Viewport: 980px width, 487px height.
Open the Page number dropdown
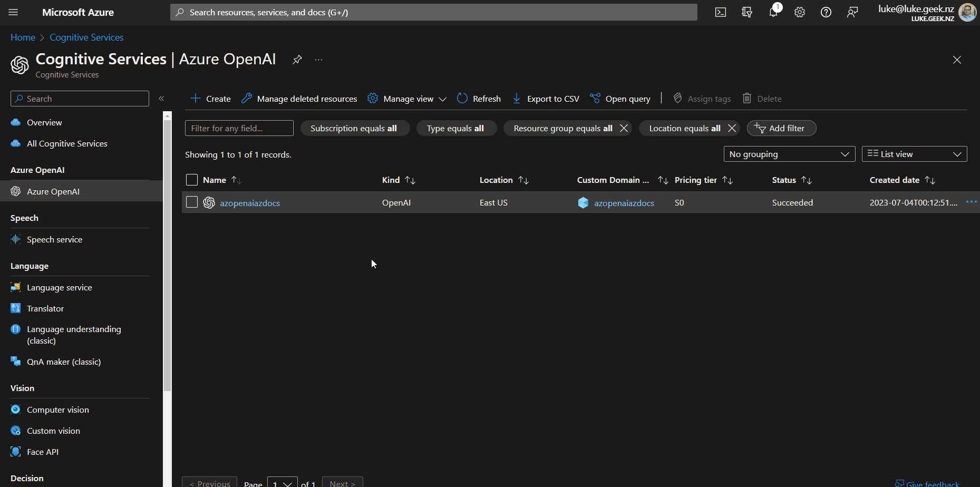[282, 482]
